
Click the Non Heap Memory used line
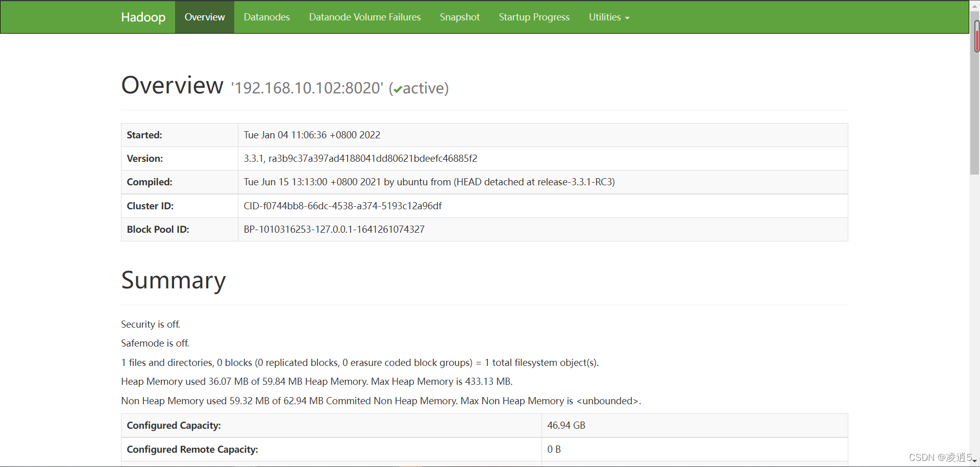coord(381,401)
